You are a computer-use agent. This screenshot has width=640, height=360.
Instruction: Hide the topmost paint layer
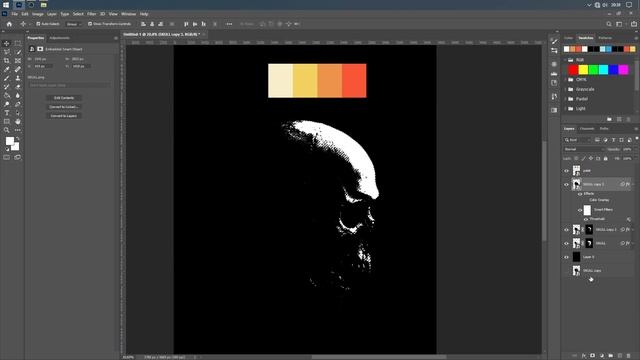tap(566, 171)
